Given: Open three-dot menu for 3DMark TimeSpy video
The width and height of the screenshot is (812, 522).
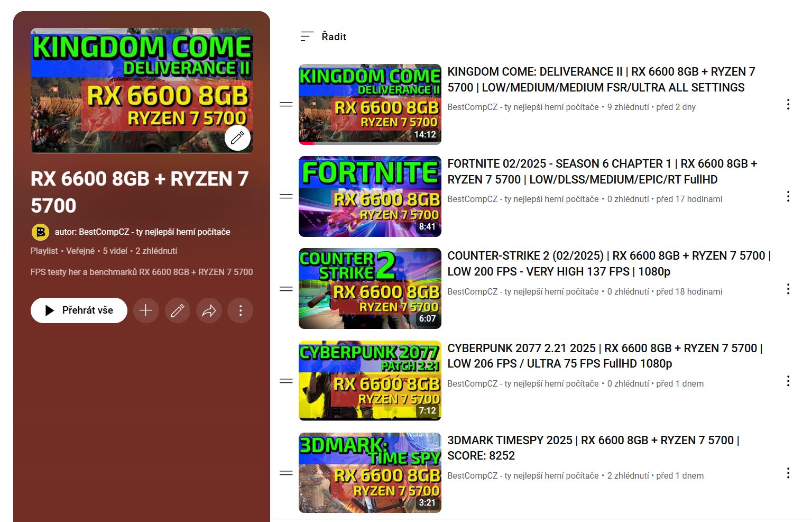Looking at the screenshot, I should coord(788,473).
